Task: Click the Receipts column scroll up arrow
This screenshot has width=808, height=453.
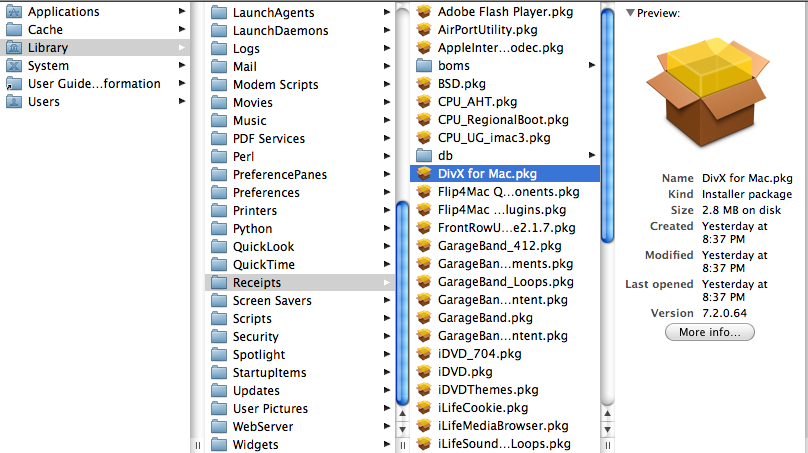Action: coord(608,413)
